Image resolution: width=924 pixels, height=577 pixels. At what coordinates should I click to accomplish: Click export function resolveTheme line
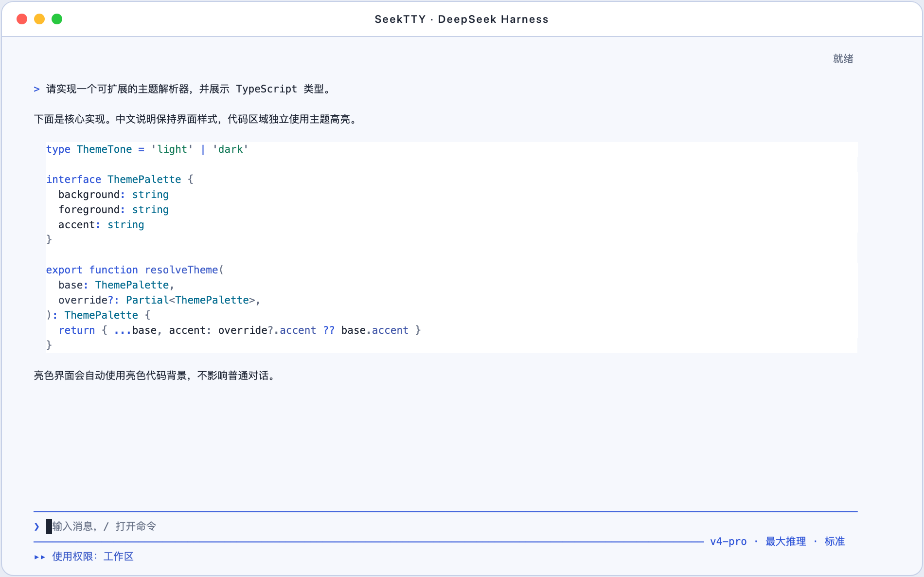click(135, 270)
